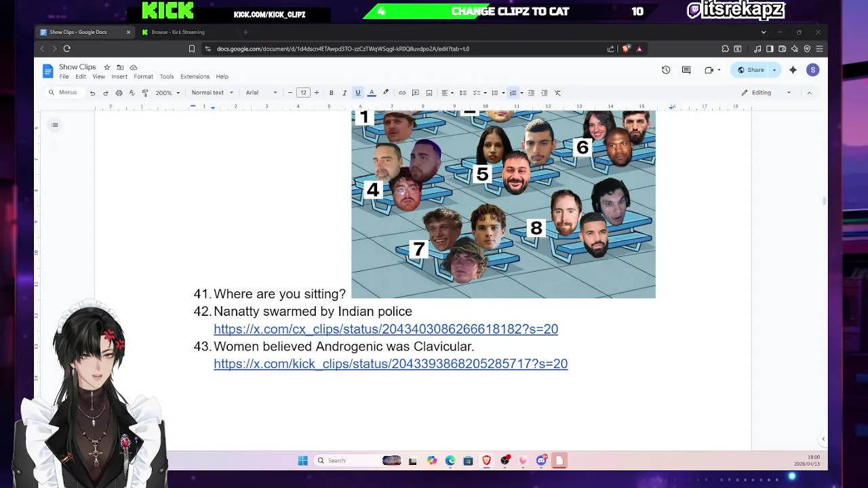Open the Format menu
This screenshot has width=868, height=488.
pos(143,77)
